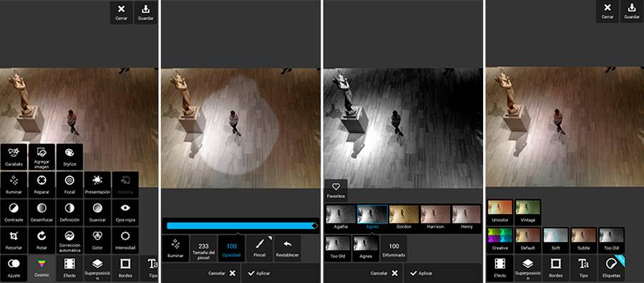Open Bordes frame tab beneath Soft
Viewport: 644px width, 283px height.
pos(556,268)
